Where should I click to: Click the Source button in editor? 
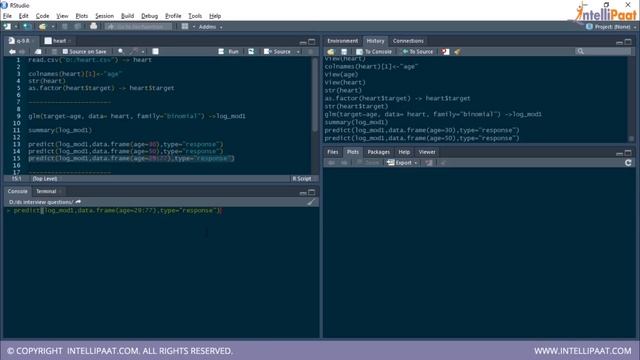coord(278,52)
